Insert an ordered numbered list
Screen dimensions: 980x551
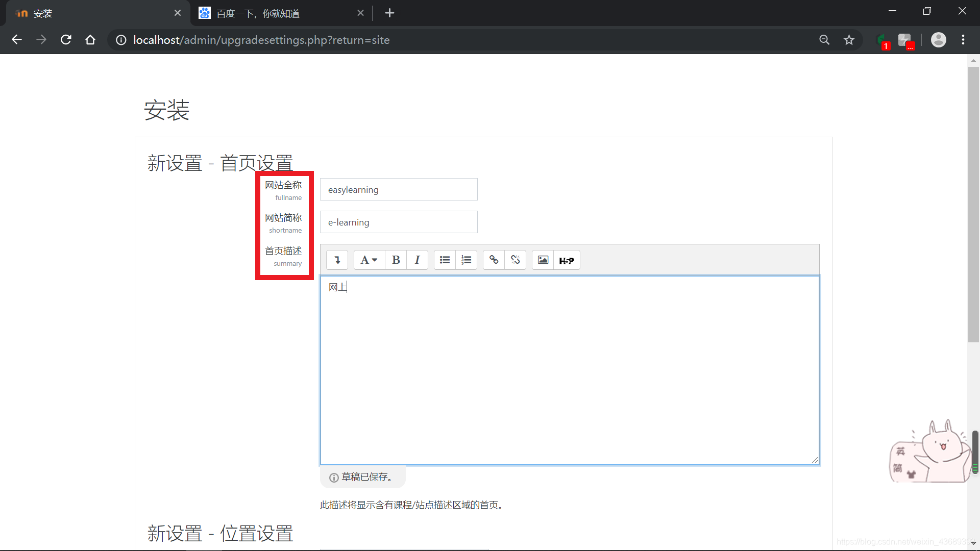click(x=466, y=260)
